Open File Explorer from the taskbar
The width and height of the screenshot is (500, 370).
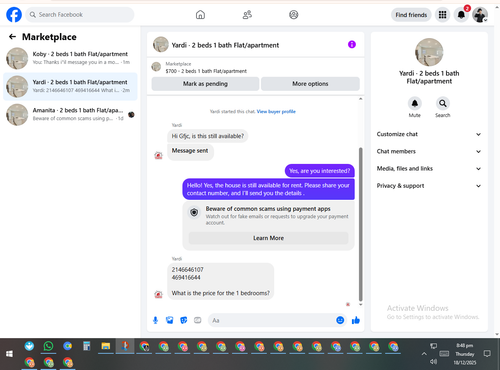pos(106,346)
